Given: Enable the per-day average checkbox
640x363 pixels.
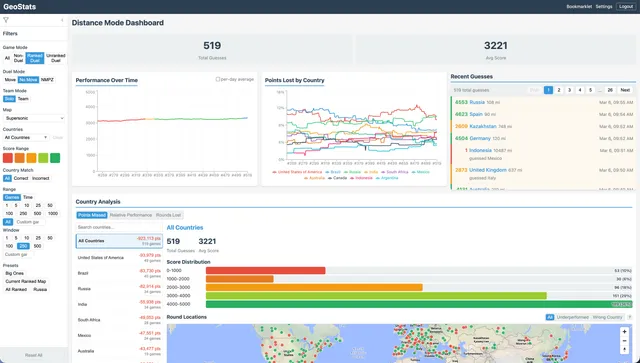Looking at the screenshot, I should (x=218, y=79).
